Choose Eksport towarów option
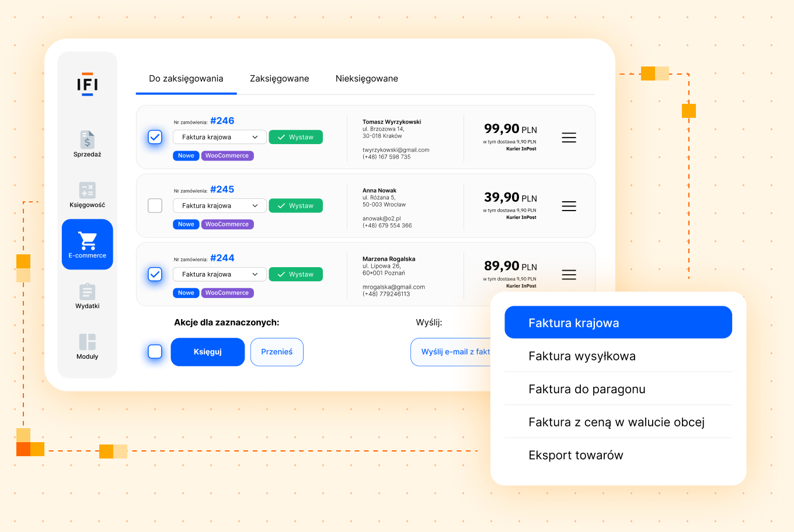Viewport: 794px width, 532px height. 618,455
